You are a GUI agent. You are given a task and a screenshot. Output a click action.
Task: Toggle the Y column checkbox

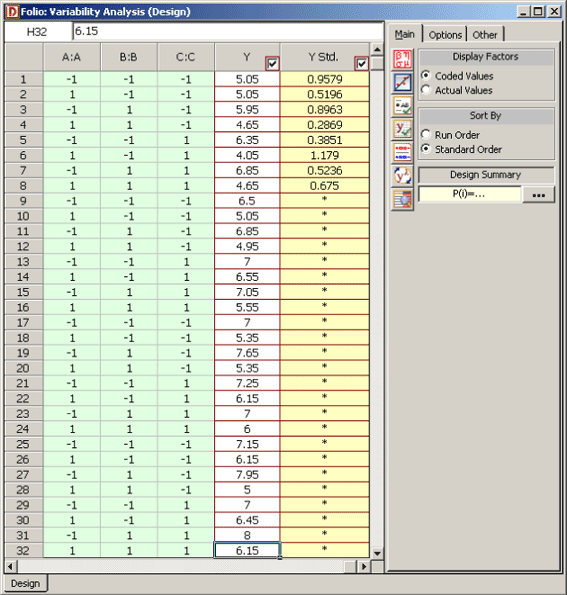[272, 63]
